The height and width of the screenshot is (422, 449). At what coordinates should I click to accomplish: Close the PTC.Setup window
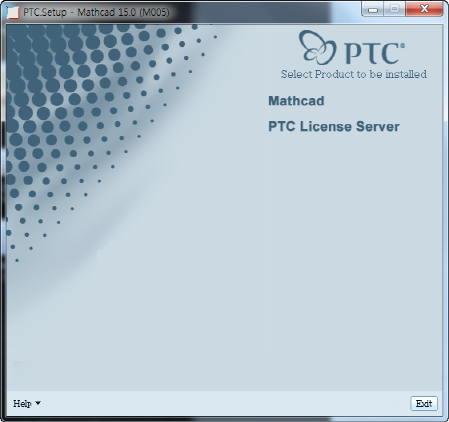424,9
